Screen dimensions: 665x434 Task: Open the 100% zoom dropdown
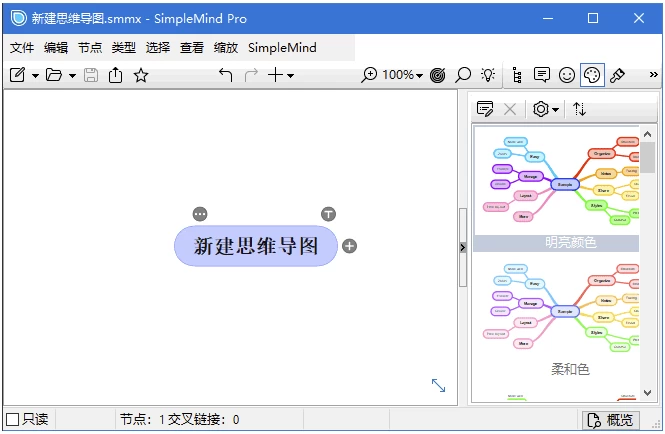[x=405, y=75]
